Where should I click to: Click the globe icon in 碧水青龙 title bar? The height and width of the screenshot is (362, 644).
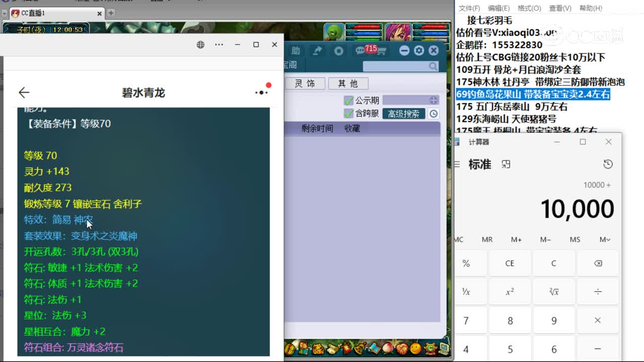(x=200, y=44)
